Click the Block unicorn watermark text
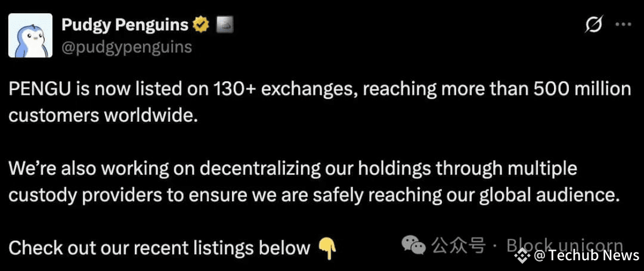 tap(565, 245)
